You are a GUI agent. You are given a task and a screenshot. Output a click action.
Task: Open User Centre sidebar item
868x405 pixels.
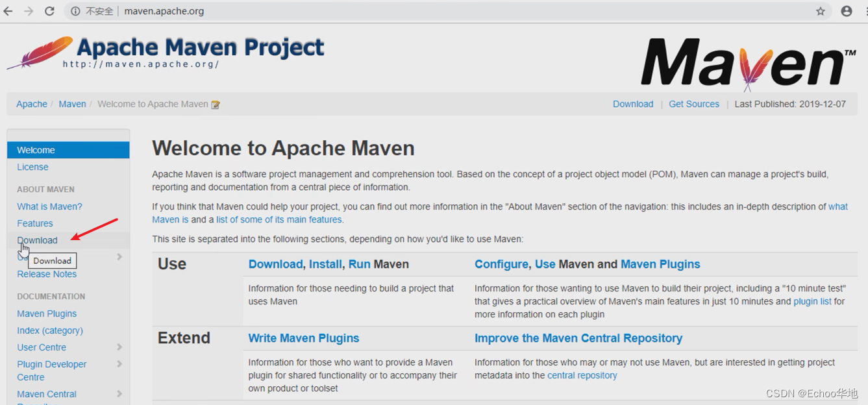(x=42, y=347)
